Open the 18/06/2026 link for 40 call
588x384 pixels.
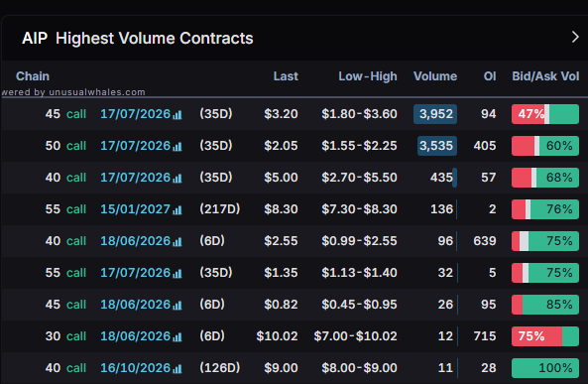pyautogui.click(x=136, y=241)
